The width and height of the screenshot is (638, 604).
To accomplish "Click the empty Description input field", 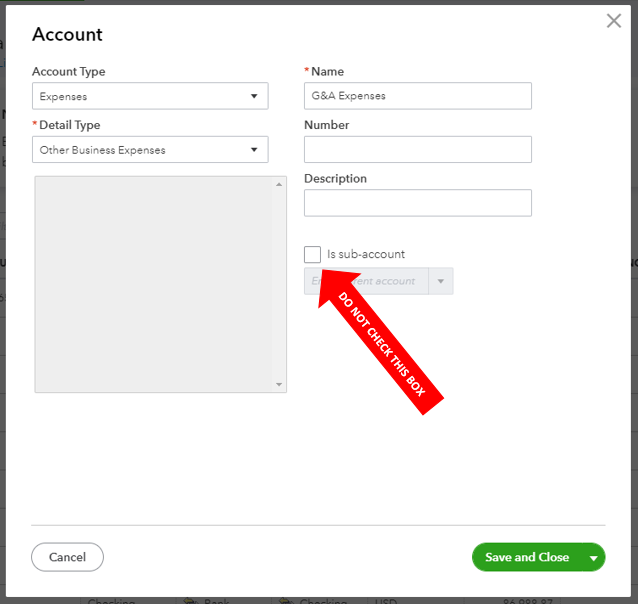I will tap(417, 203).
